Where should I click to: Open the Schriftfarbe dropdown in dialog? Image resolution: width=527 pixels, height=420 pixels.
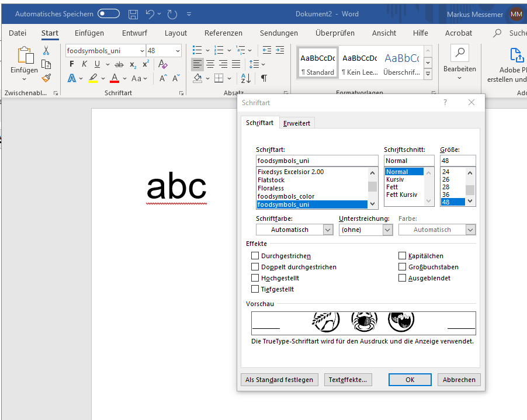pos(328,230)
